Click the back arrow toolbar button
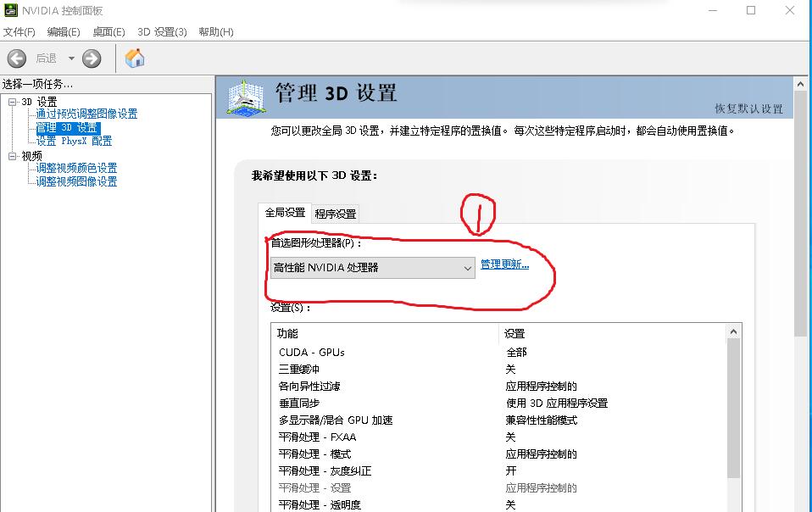Image resolution: width=812 pixels, height=512 pixels. (17, 58)
